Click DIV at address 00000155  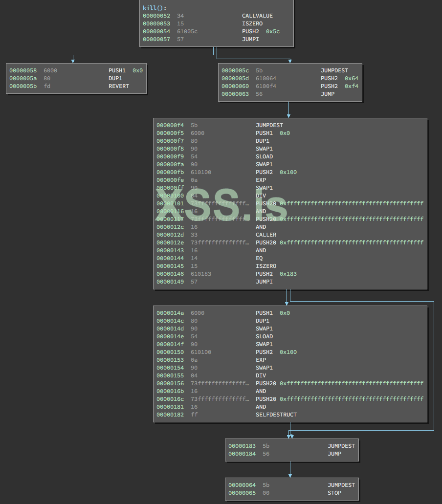coord(261,375)
